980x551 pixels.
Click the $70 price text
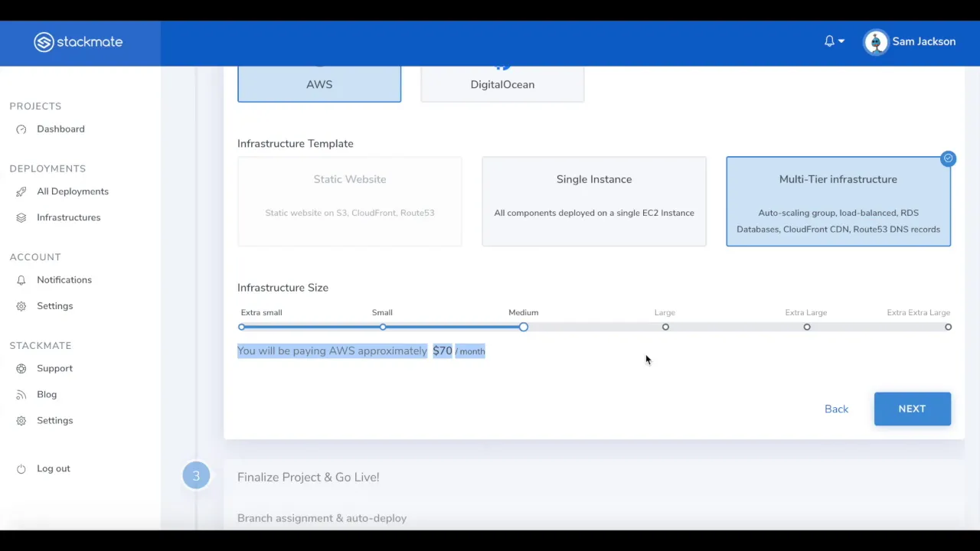[443, 350]
